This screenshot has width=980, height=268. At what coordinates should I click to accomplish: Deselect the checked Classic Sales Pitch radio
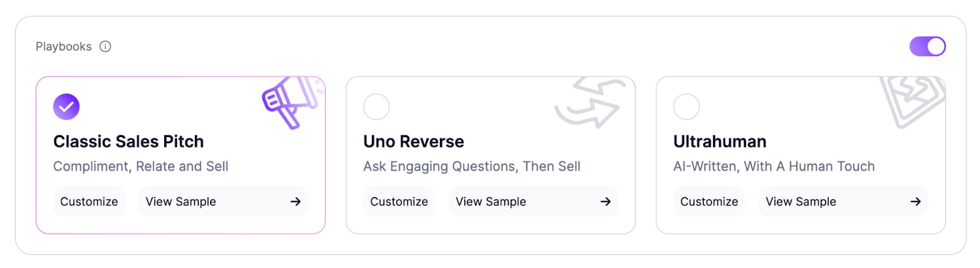[x=66, y=106]
